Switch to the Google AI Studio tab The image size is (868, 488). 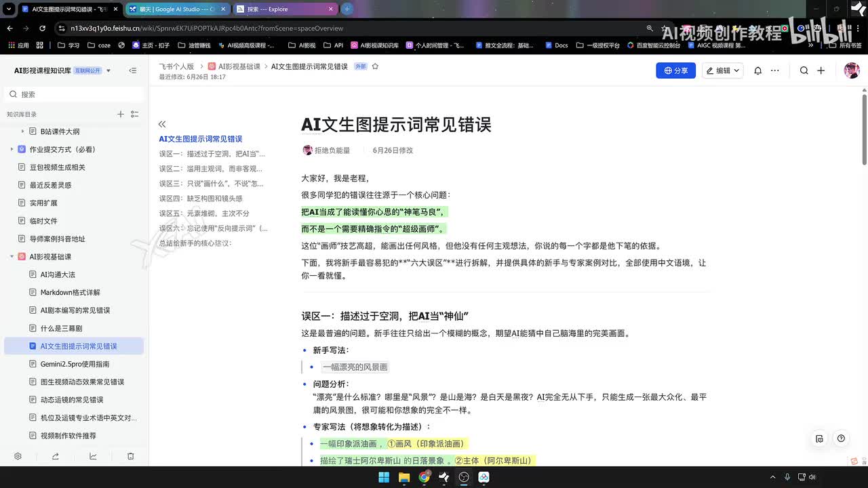tap(177, 9)
